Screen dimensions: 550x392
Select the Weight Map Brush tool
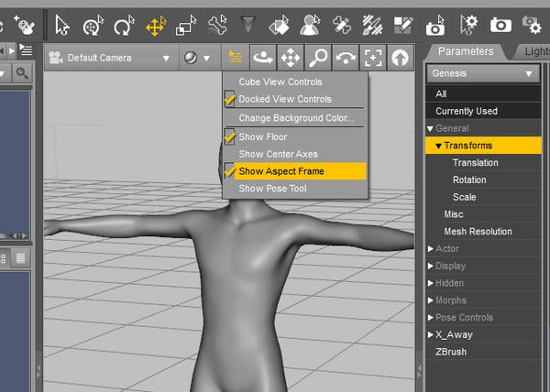pos(372,26)
